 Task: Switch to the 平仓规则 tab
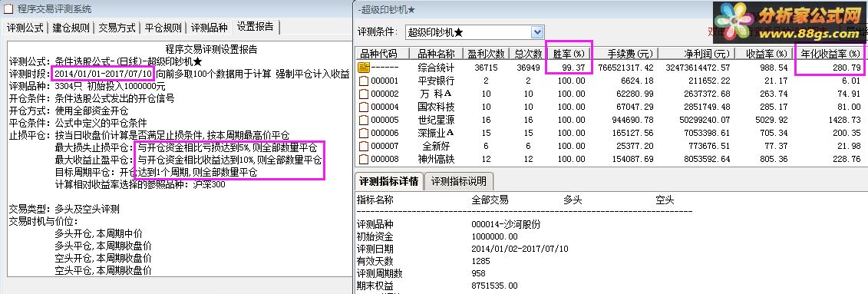(163, 28)
